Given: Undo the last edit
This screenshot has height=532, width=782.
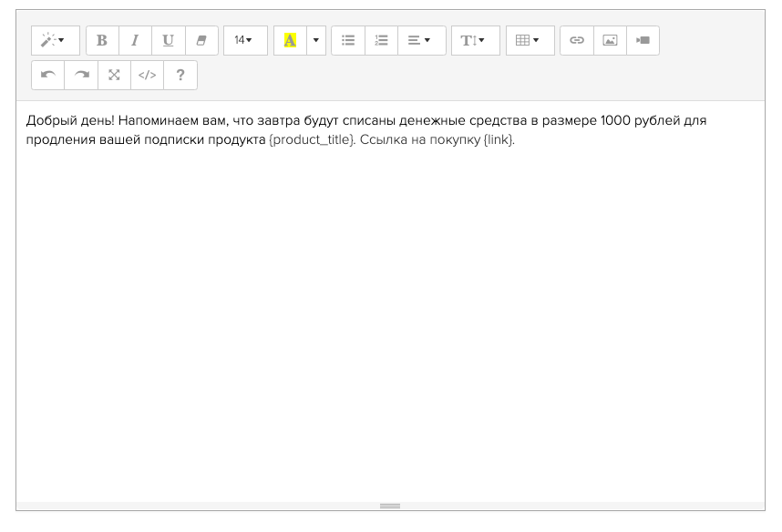Looking at the screenshot, I should (x=47, y=76).
